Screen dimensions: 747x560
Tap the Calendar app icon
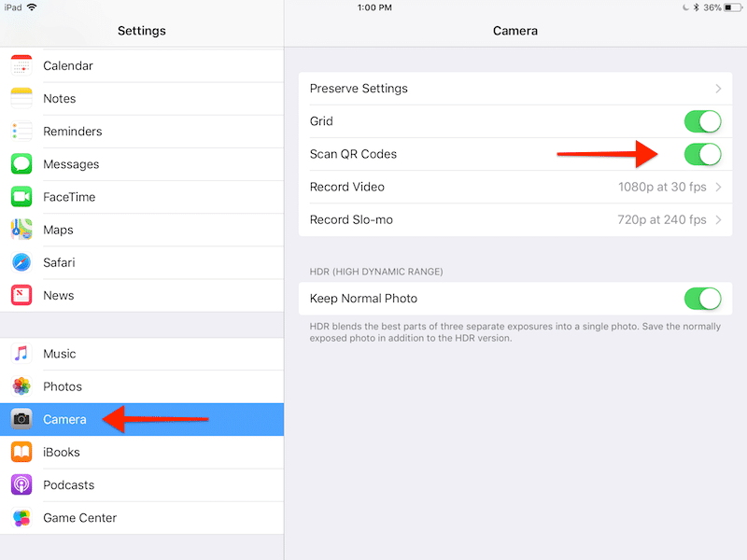point(21,66)
